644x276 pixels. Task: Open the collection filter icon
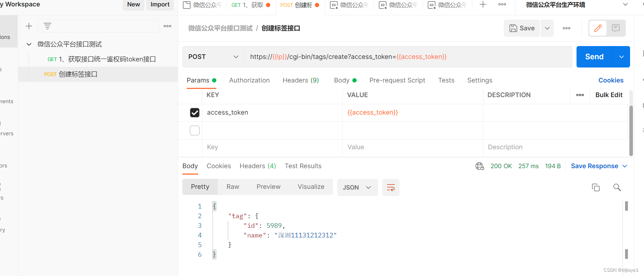47,26
